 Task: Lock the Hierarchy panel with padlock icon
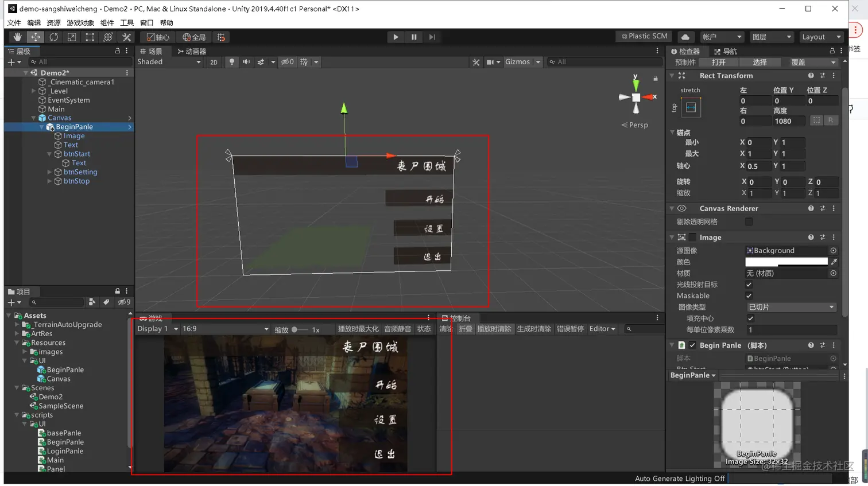click(118, 51)
